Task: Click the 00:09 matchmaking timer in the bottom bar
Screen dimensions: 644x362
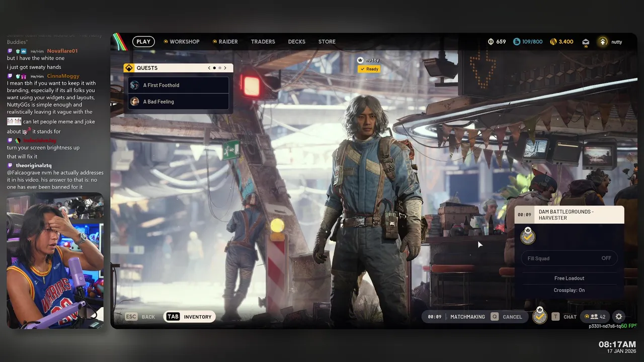Action: pos(435,317)
